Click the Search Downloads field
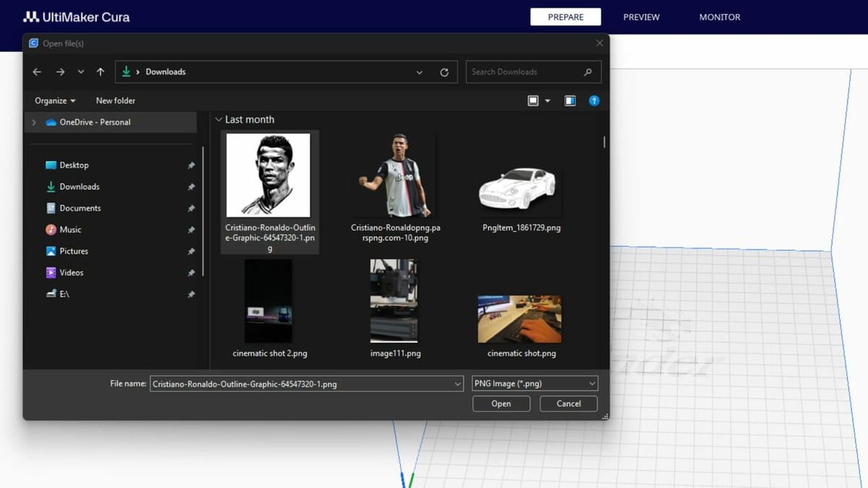Viewport: 868px width, 488px height. 534,72
